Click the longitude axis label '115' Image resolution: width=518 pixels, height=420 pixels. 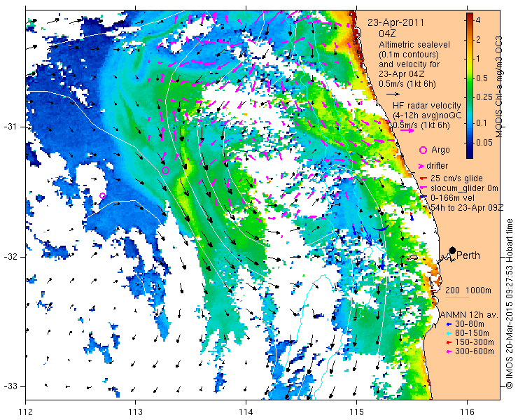pos(356,412)
